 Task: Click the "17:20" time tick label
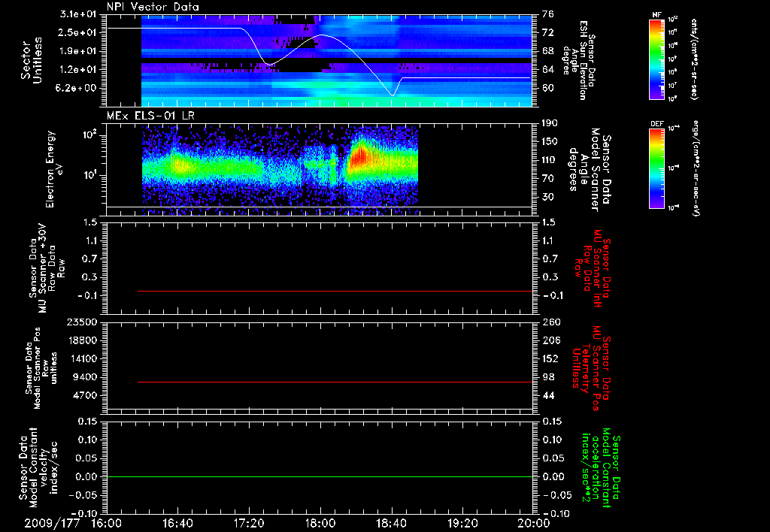[x=249, y=524]
